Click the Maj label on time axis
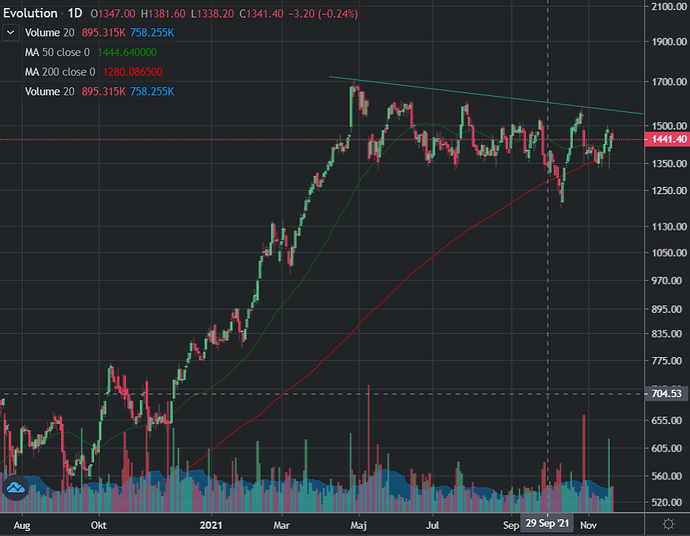The width and height of the screenshot is (690, 536). point(359,525)
